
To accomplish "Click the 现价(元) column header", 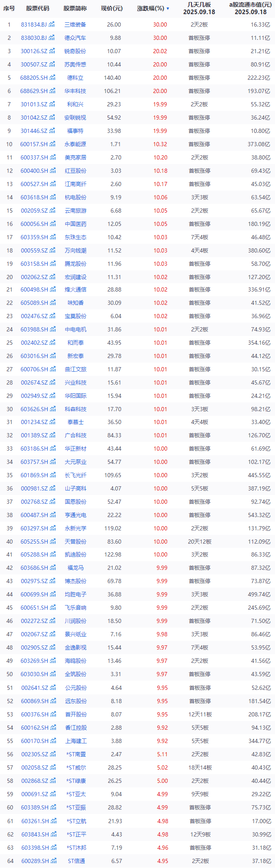I will pos(112,8).
